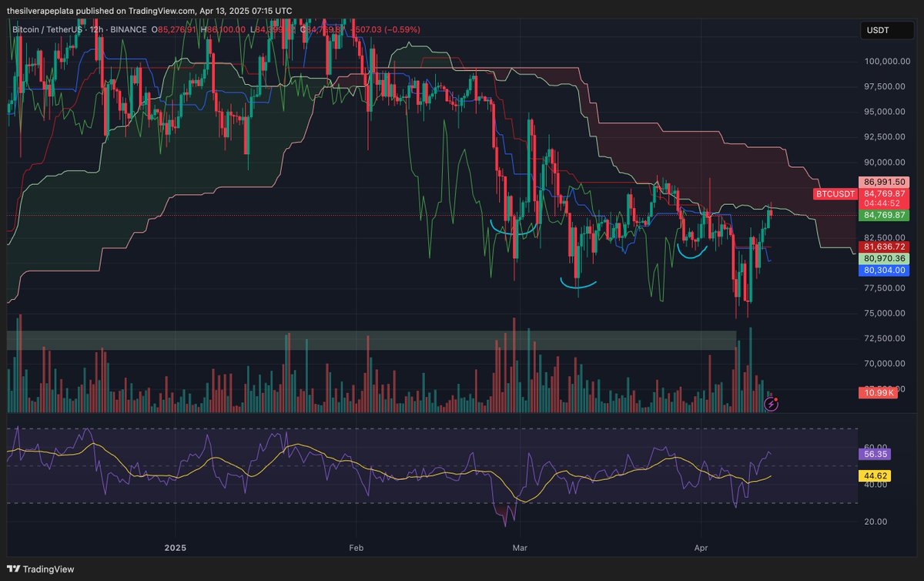
Task: Click the 80,970.36 indicator value label
Action: click(885, 259)
